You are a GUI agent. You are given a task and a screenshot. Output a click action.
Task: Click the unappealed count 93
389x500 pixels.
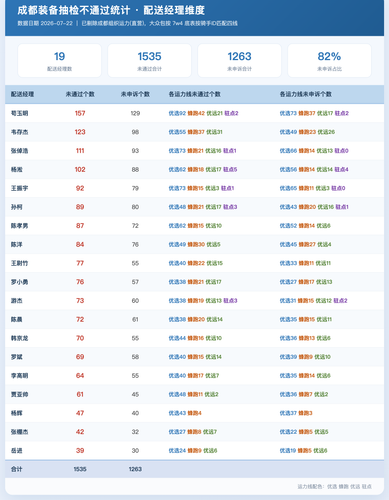(135, 151)
